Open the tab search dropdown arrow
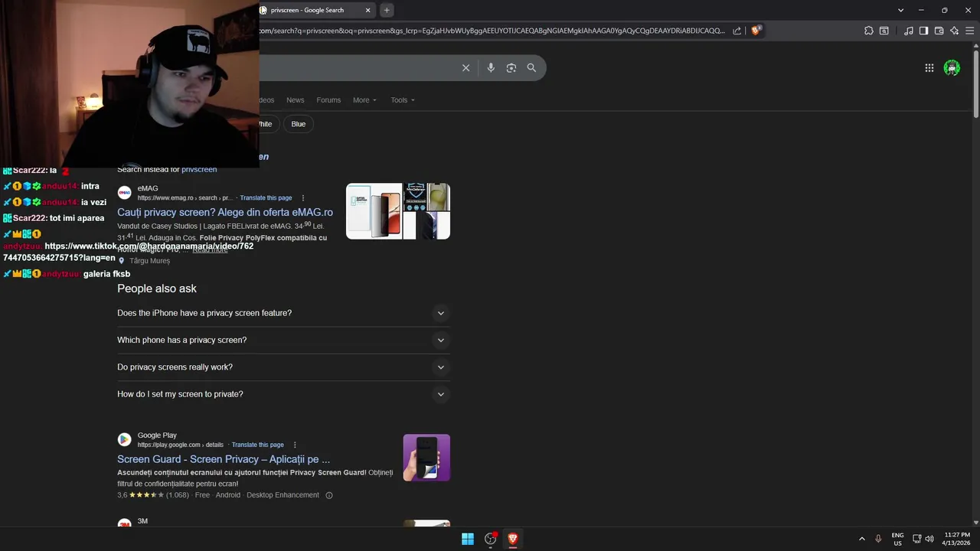This screenshot has width=980, height=551. pyautogui.click(x=900, y=10)
